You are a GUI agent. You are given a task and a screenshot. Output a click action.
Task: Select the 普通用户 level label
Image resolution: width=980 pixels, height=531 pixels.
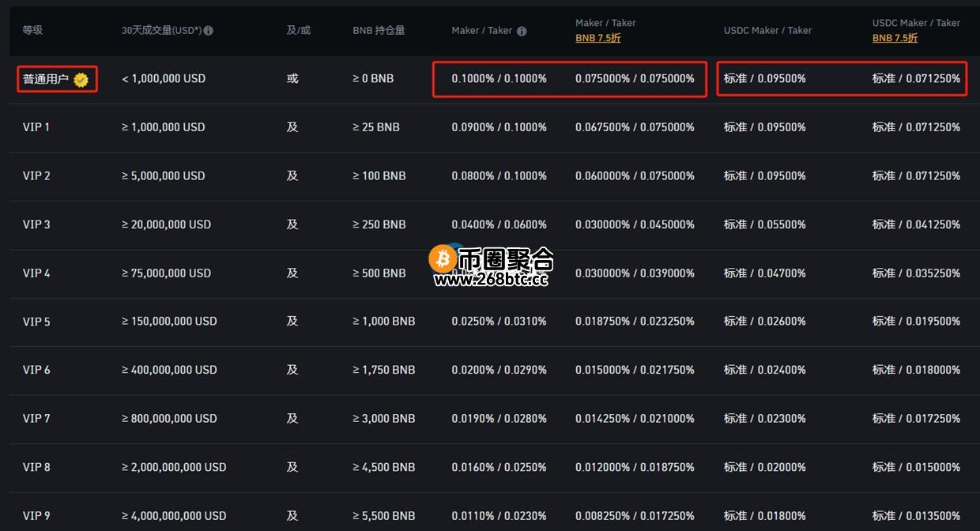pos(46,79)
